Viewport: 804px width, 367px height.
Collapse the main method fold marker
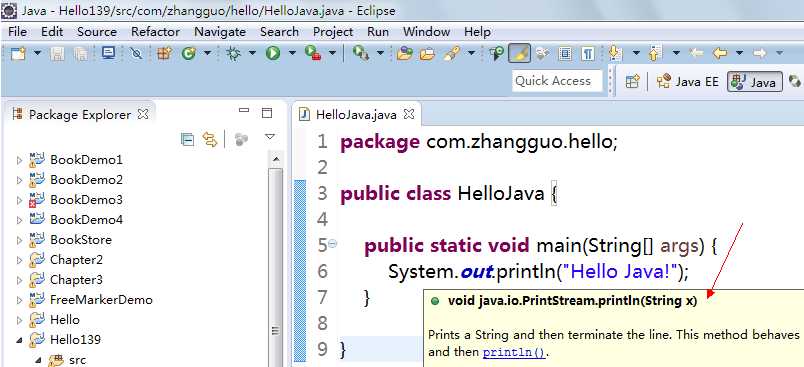click(332, 244)
